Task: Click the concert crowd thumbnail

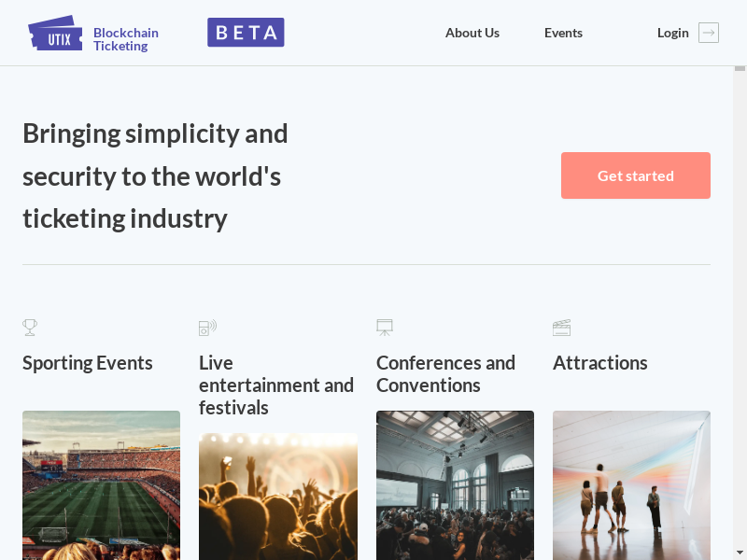Action: (278, 495)
